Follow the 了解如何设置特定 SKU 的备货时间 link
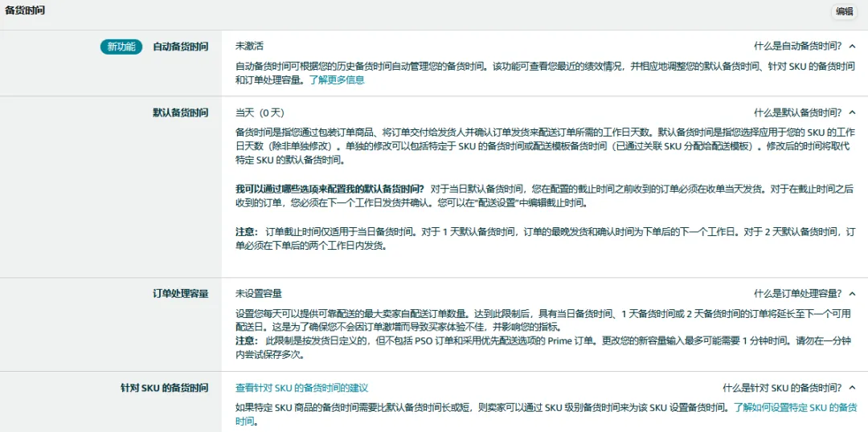The image size is (868, 432). [794, 408]
